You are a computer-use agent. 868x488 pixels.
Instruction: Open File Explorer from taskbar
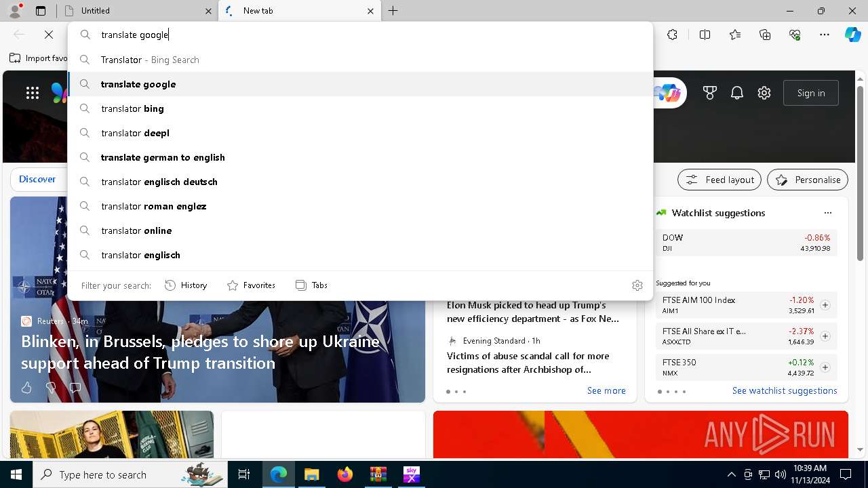click(x=311, y=474)
